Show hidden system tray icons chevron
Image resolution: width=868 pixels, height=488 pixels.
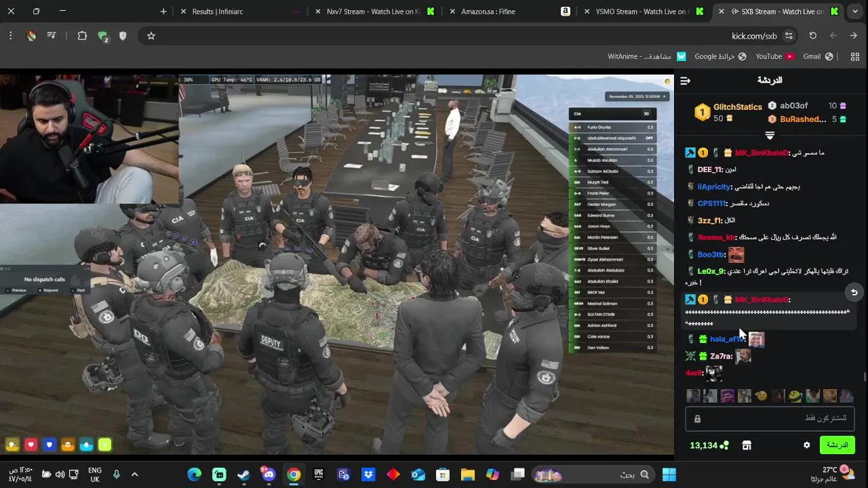coord(134,474)
